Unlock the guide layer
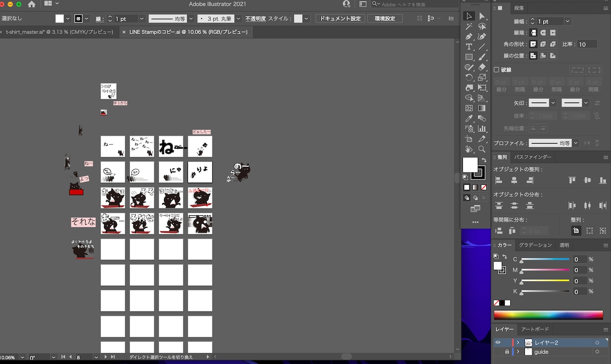The height and width of the screenshot is (364, 611). click(x=507, y=352)
